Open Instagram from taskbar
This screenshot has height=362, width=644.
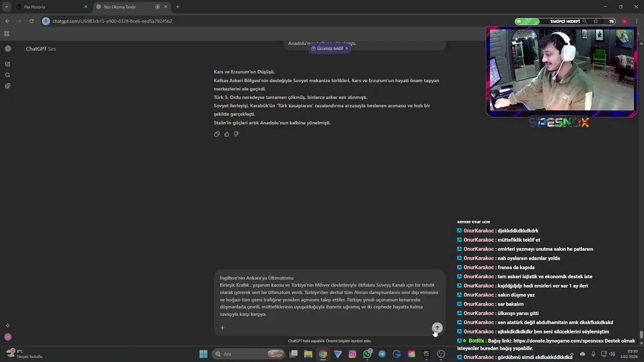click(x=352, y=354)
